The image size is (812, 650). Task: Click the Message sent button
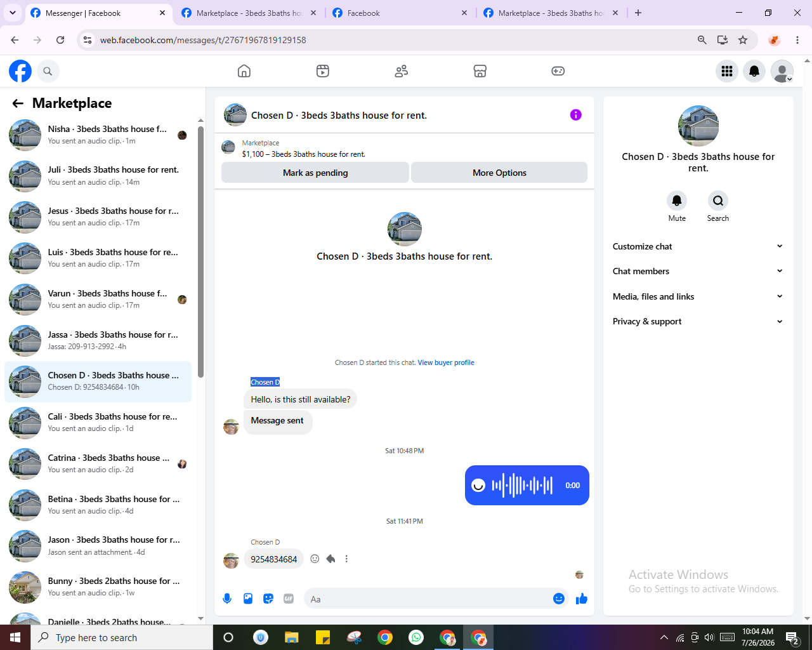[277, 421]
